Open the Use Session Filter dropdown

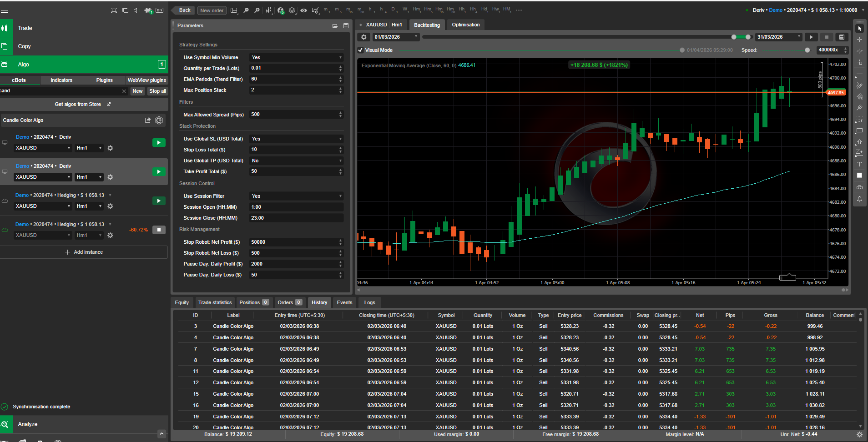[296, 196]
